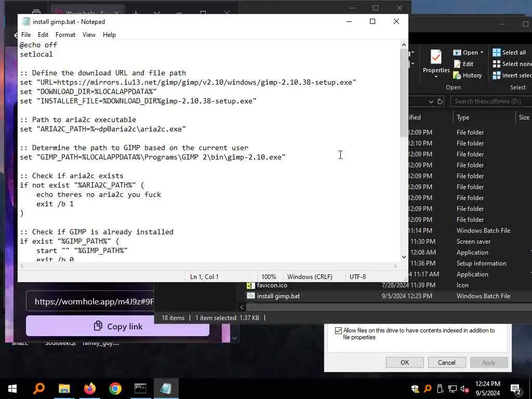
Task: Click the Notepad vertical scrollbar down arrow
Action: pyautogui.click(x=404, y=257)
